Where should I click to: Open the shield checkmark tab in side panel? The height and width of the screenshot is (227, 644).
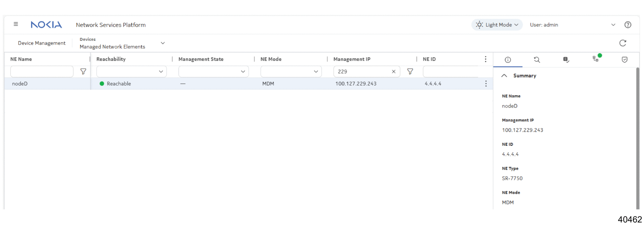(x=624, y=60)
